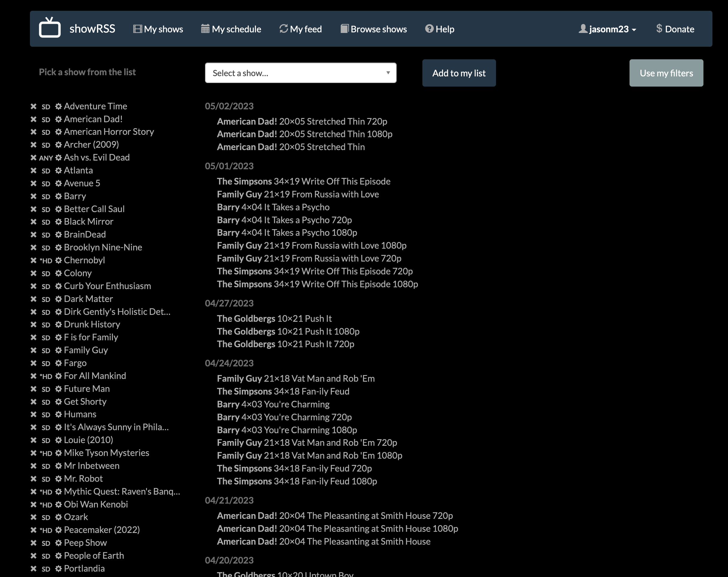Click the Use my filters button

666,73
